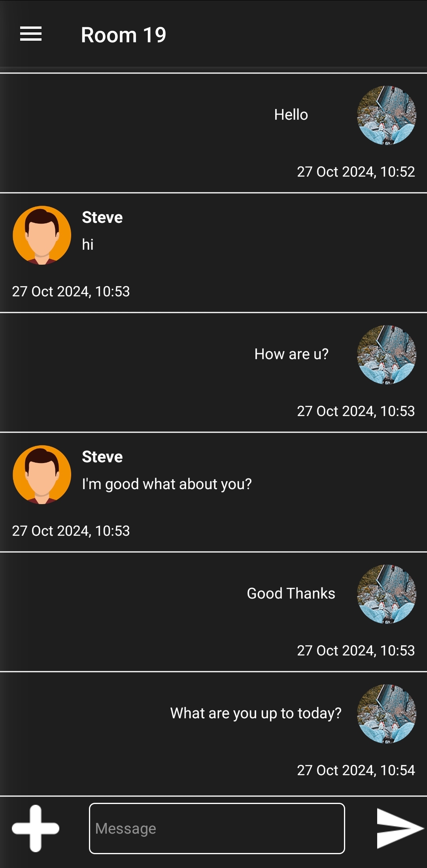Open the hamburger navigation menu
The height and width of the screenshot is (868, 427).
pyautogui.click(x=31, y=34)
